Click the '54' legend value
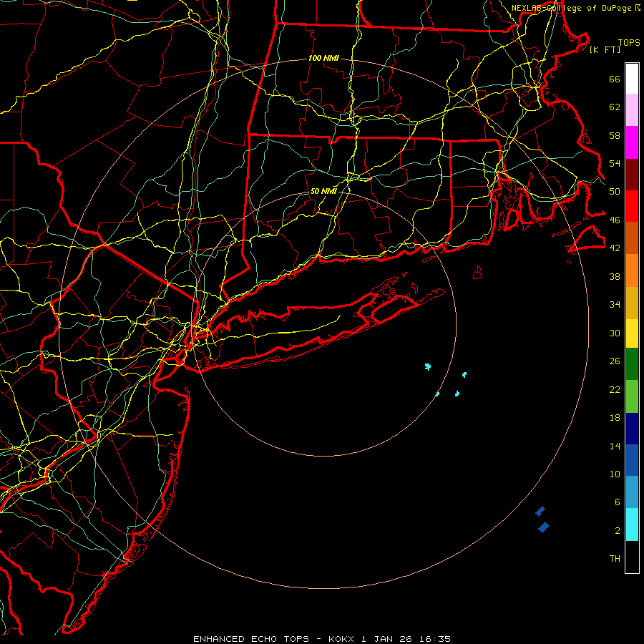This screenshot has height=644, width=644. 615,163
